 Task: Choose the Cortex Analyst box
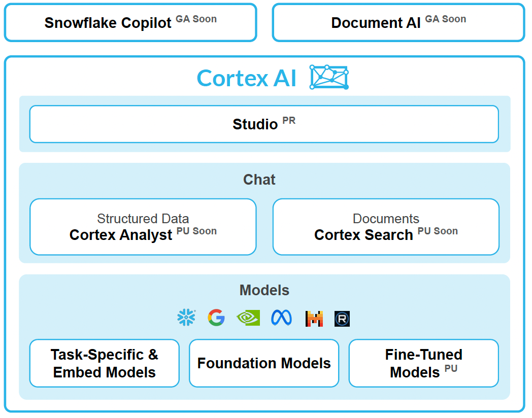pos(143,227)
